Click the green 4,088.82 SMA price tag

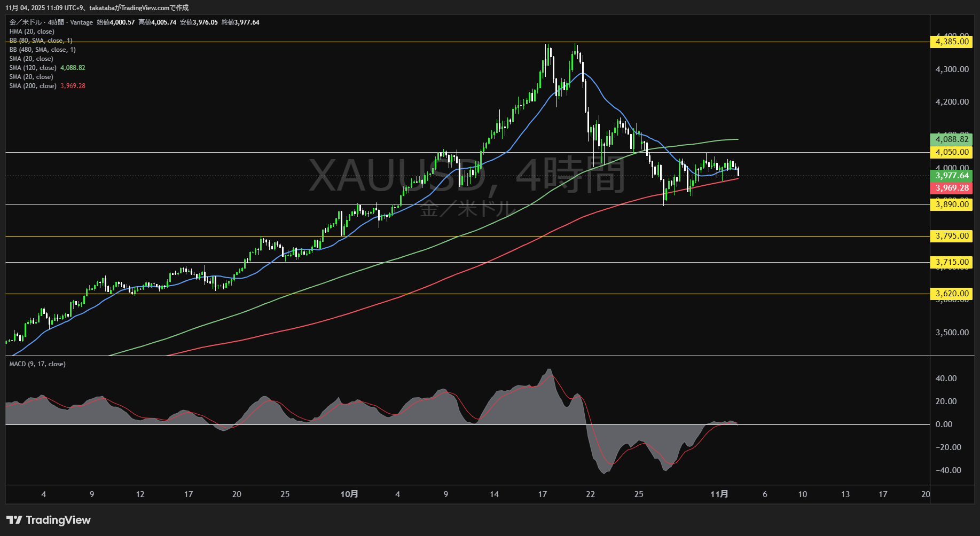click(952, 139)
